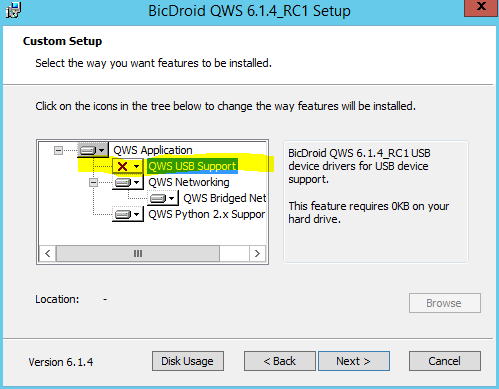Click the QWS Python 2.x Support drive icon
This screenshot has width=499, height=389.
(x=123, y=214)
